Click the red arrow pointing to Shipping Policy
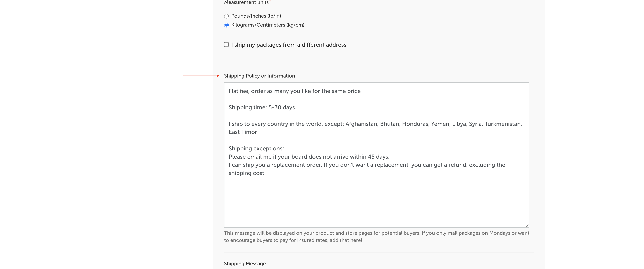 pyautogui.click(x=201, y=76)
